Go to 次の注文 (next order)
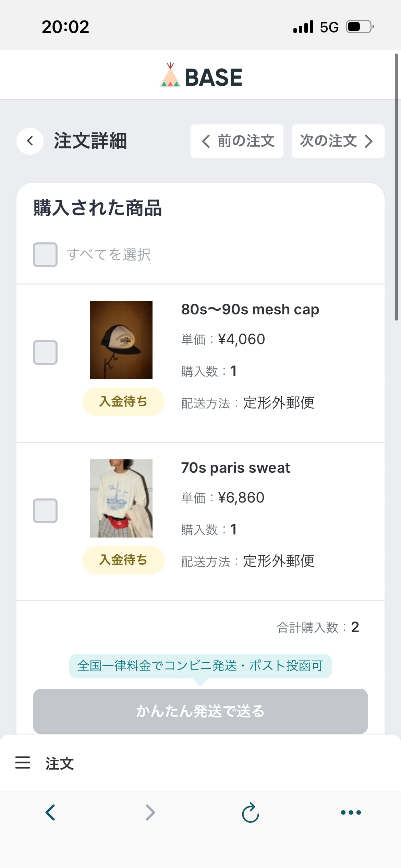401x868 pixels. tap(338, 141)
